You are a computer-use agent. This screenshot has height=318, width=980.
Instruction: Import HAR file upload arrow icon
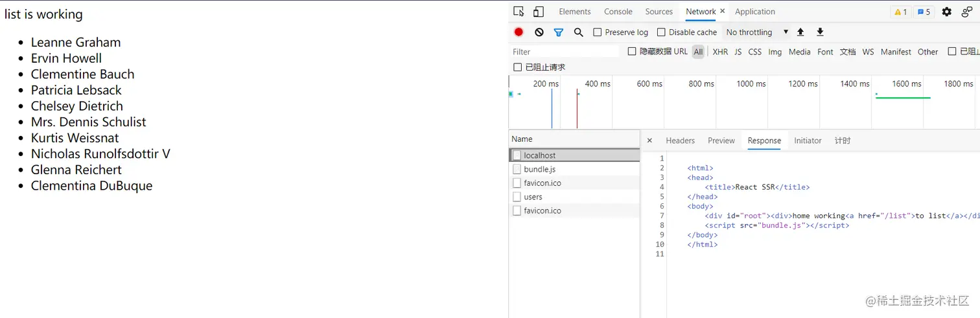(800, 32)
